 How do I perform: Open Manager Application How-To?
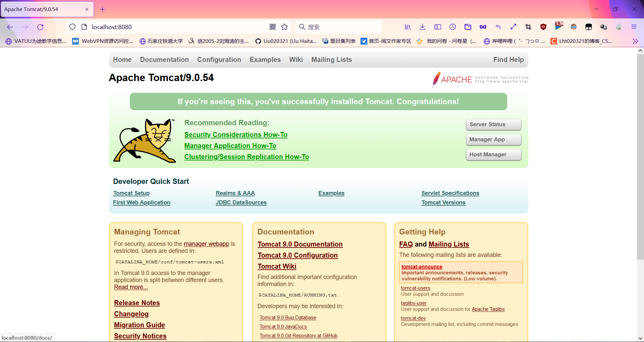click(230, 146)
